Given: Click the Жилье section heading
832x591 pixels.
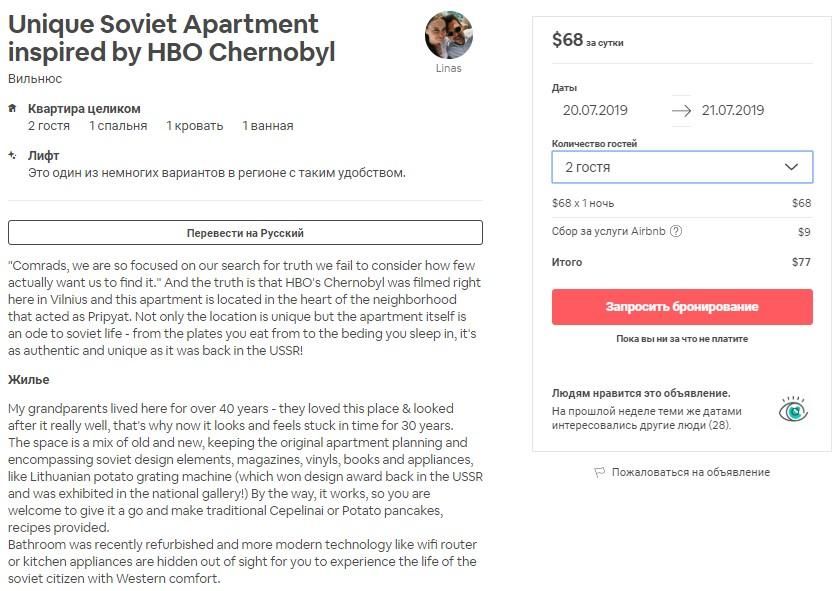Looking at the screenshot, I should (29, 380).
